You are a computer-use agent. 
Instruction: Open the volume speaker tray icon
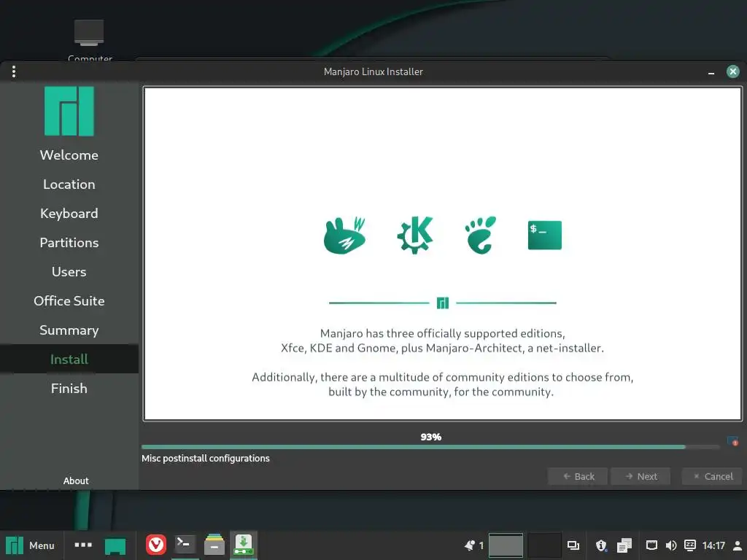[671, 545]
